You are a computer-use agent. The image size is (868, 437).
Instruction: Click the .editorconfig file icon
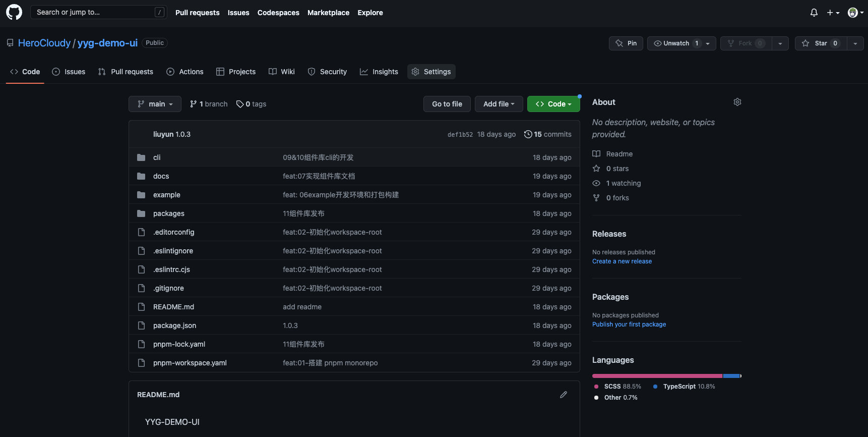141,232
